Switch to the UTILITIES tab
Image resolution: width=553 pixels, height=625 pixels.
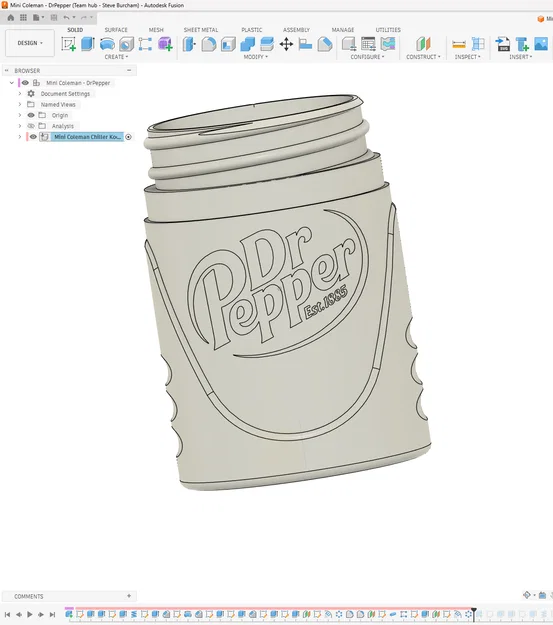coord(388,30)
